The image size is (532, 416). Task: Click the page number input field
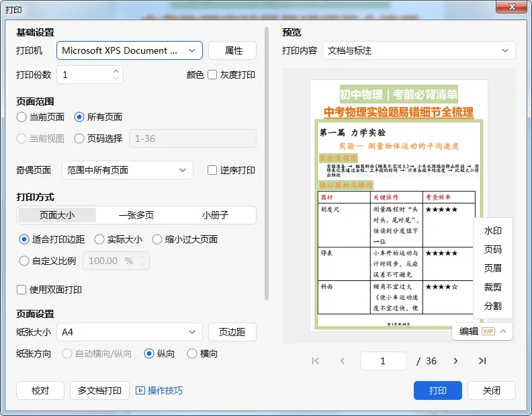click(x=384, y=361)
